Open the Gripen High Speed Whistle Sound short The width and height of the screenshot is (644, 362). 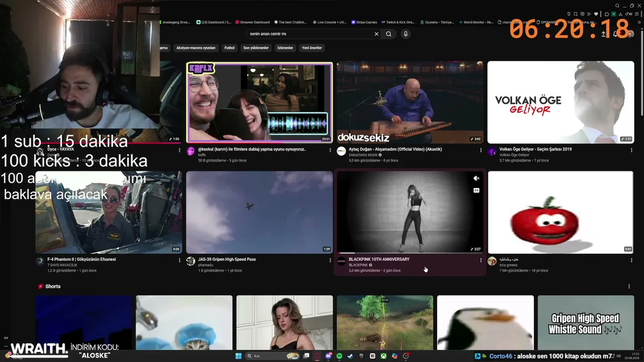coord(586,323)
